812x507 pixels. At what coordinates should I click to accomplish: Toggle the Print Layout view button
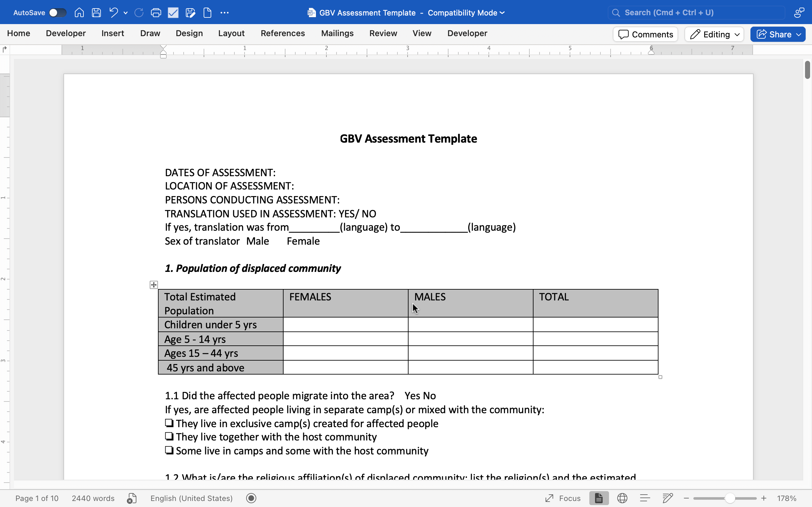pyautogui.click(x=599, y=498)
